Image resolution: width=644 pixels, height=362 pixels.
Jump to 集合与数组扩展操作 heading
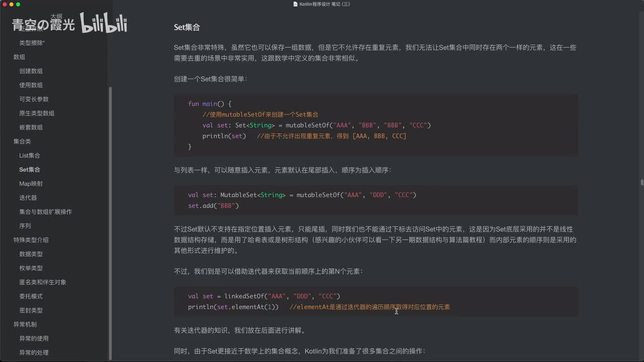pos(45,212)
